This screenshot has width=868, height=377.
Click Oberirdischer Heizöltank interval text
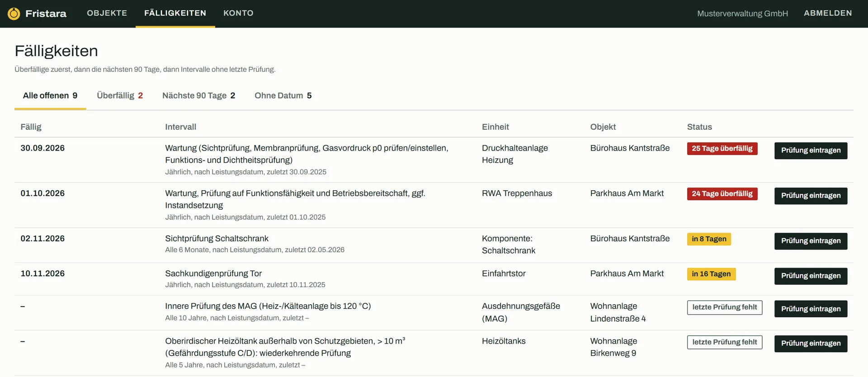(285, 347)
